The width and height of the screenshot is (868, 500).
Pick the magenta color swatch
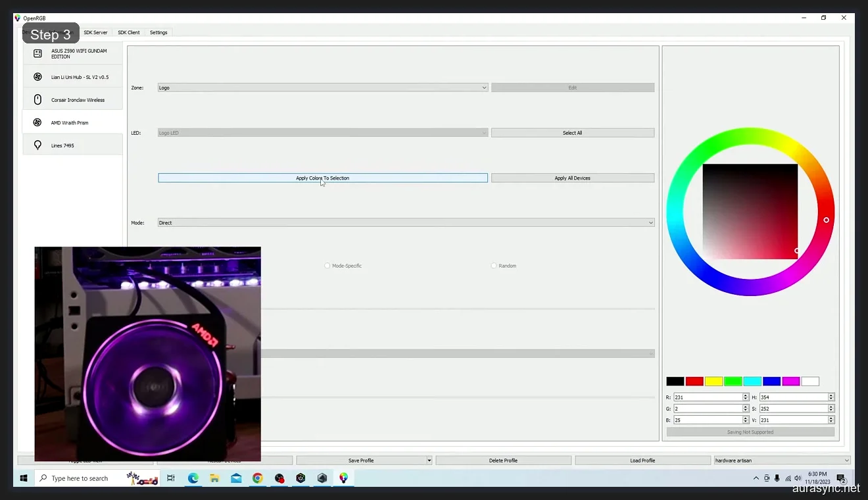pyautogui.click(x=790, y=381)
